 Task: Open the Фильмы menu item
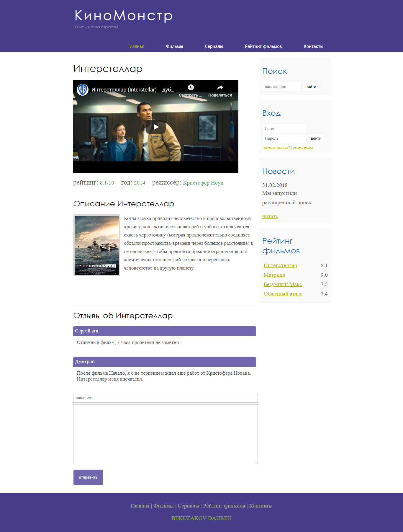[174, 46]
